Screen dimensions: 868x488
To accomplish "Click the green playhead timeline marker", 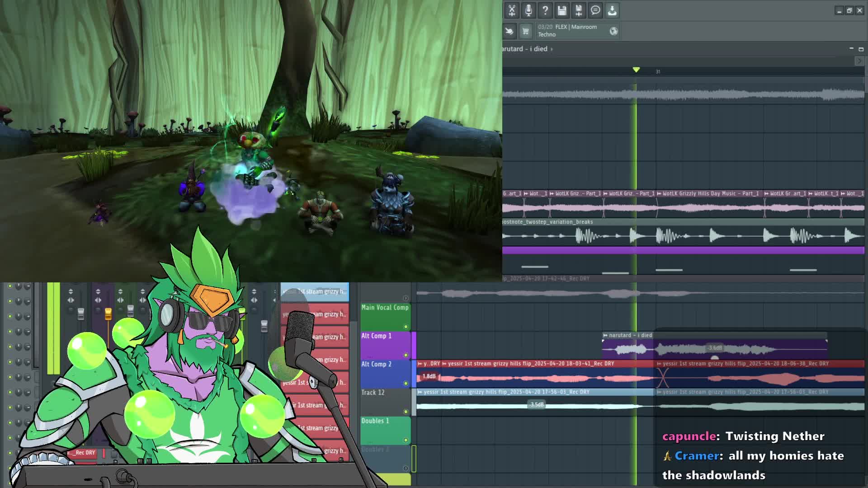I will [636, 70].
